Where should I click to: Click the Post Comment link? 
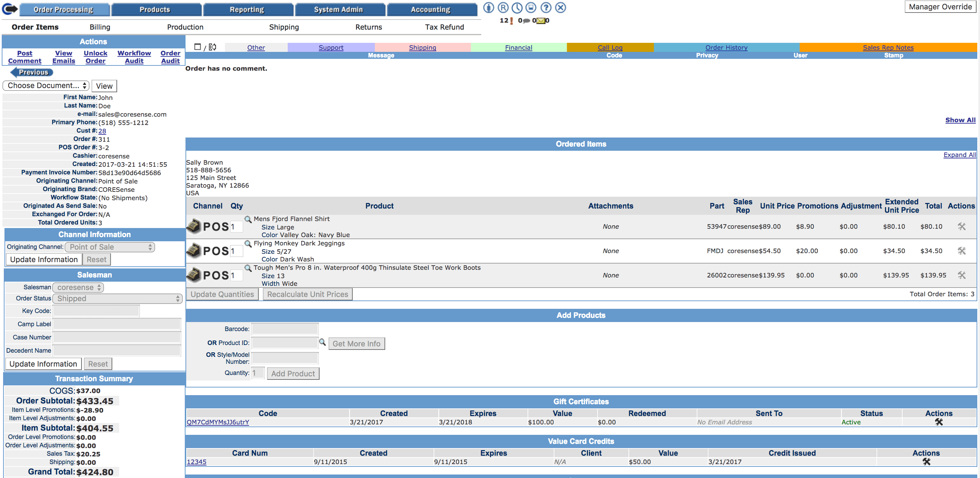25,57
